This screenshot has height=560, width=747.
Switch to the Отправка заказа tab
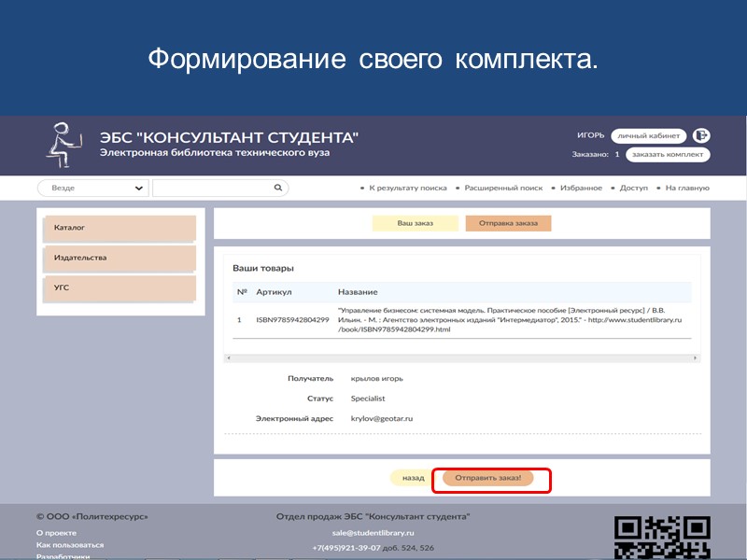508,223
